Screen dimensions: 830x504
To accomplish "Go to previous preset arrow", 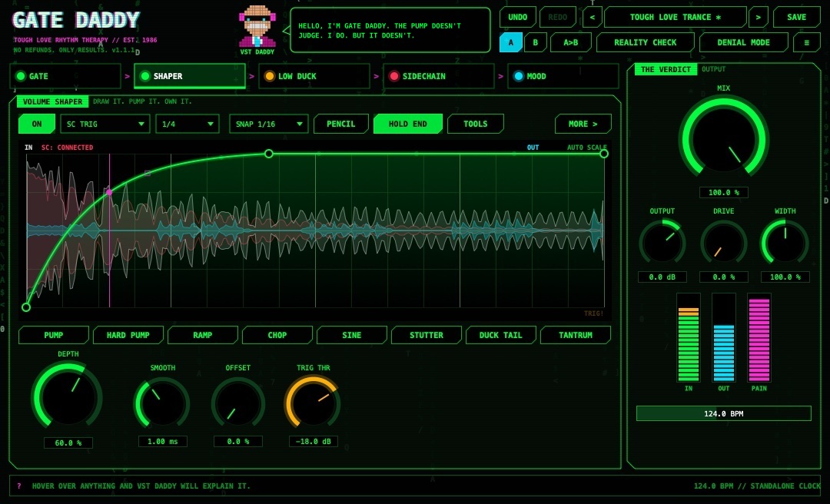I will 592,18.
